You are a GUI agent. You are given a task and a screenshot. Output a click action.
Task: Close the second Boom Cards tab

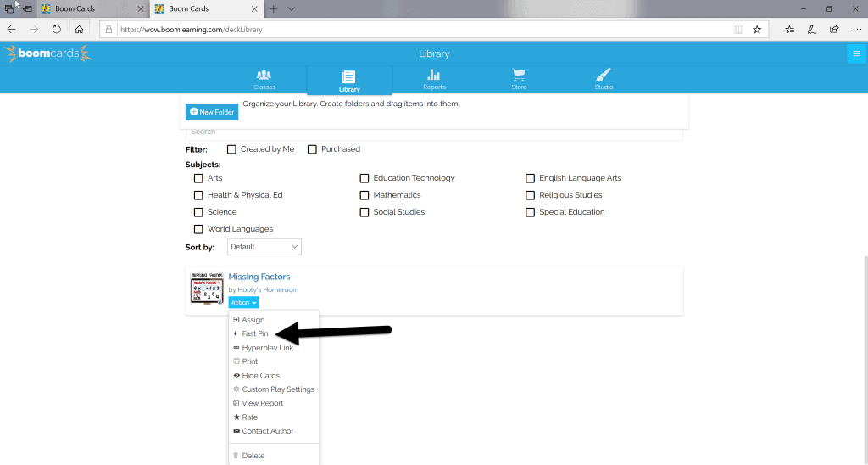254,8
